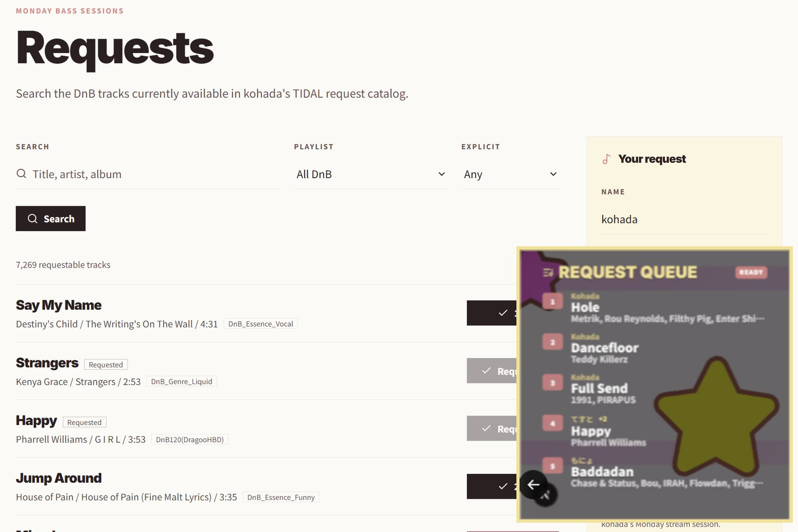
Task: Select the Strangers track title
Action: coord(47,363)
